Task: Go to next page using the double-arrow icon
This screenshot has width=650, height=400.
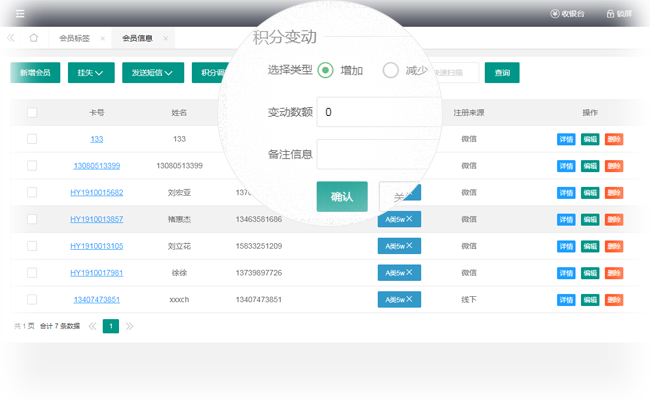Action: (x=129, y=326)
